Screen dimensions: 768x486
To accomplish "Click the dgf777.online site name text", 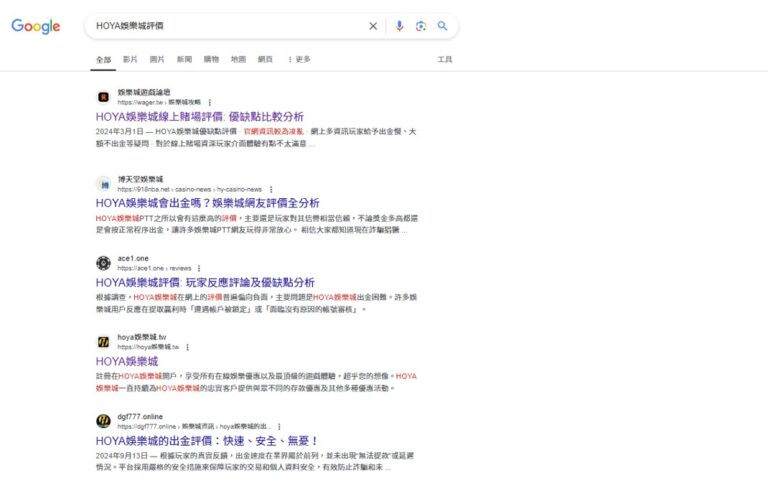I will pos(140,416).
